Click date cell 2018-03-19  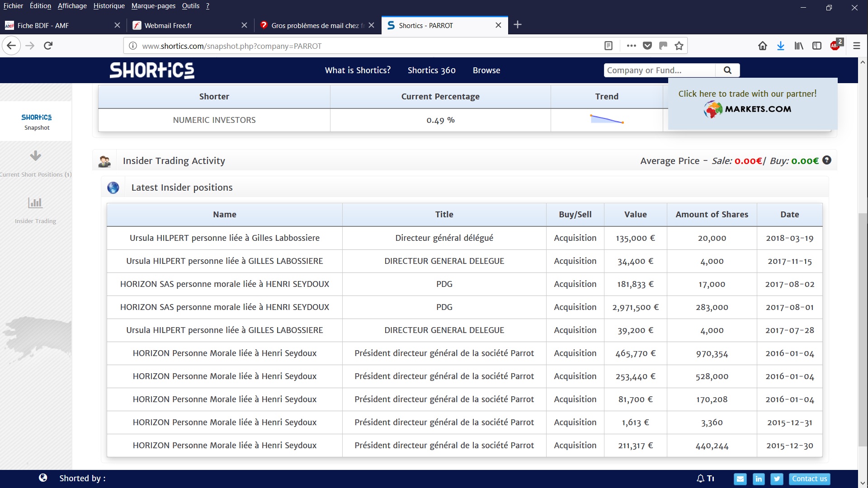click(789, 238)
